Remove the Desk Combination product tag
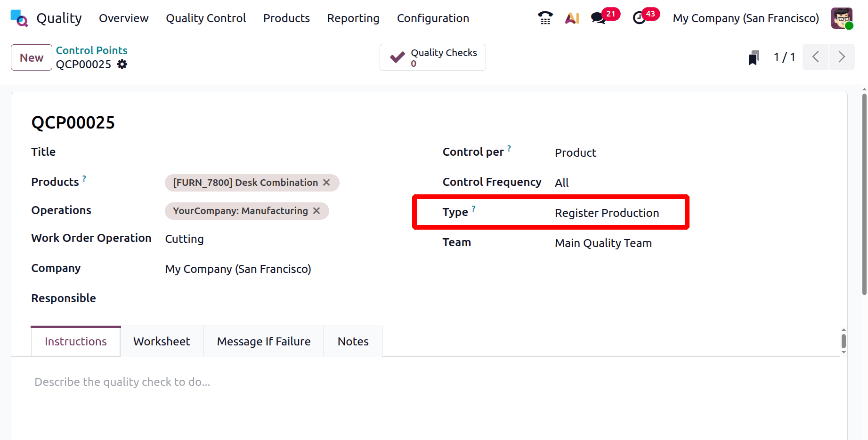The image size is (868, 440). click(x=327, y=183)
